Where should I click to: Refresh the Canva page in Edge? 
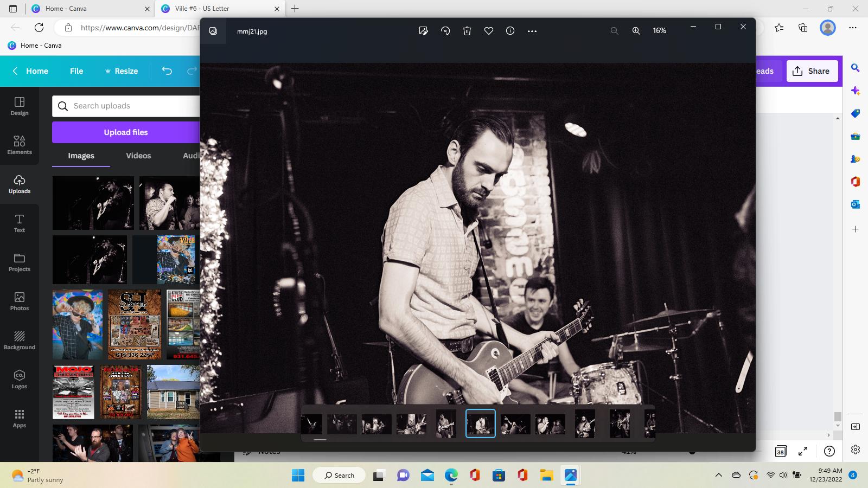[x=39, y=28]
